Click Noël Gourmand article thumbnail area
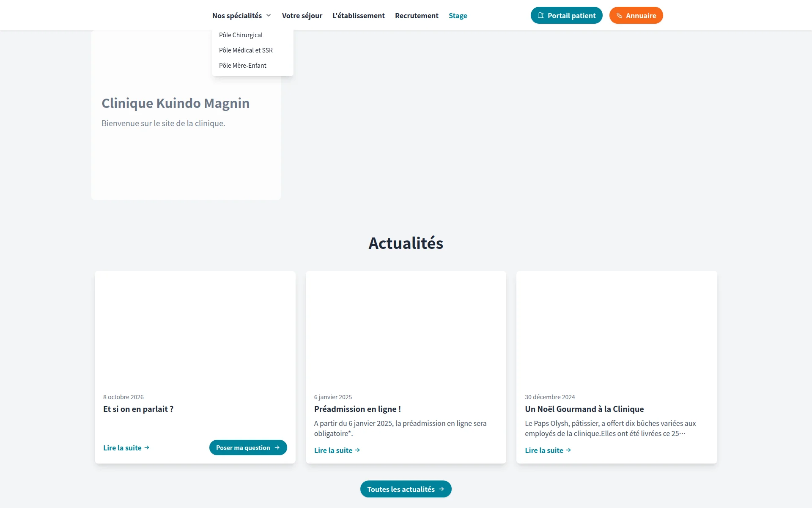812x508 pixels. [x=617, y=328]
